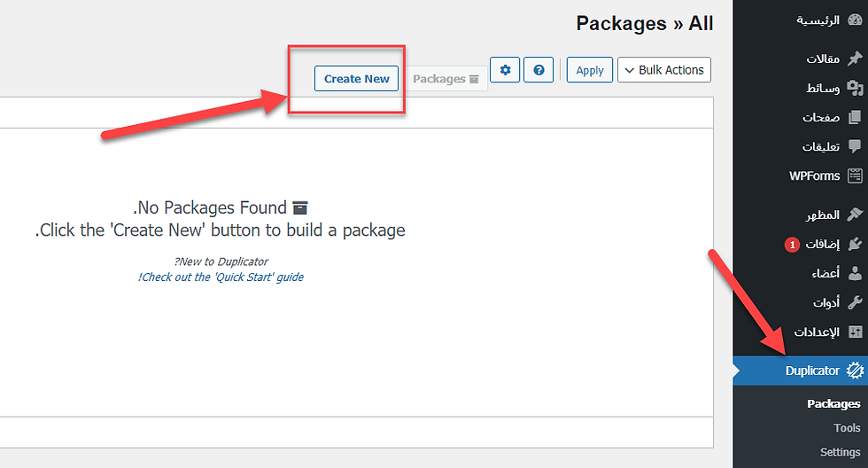This screenshot has width=868, height=468.
Task: Click the dashboard gauge icon
Action: [855, 20]
